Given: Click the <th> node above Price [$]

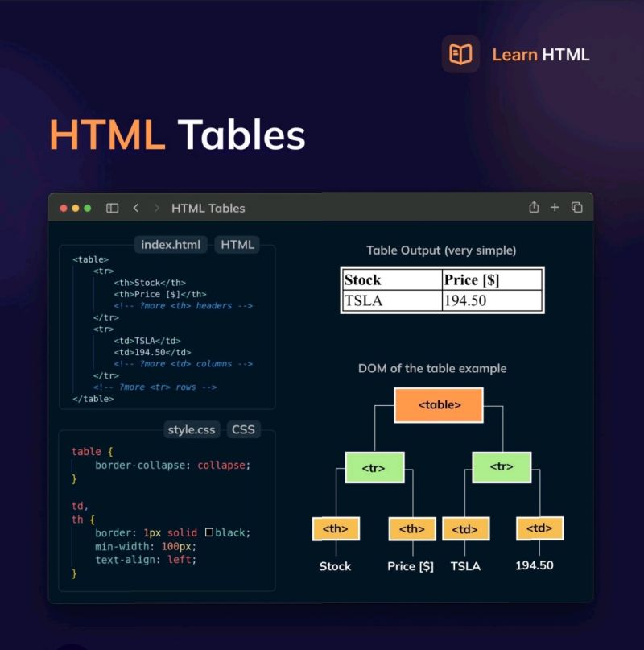Looking at the screenshot, I should (x=412, y=528).
